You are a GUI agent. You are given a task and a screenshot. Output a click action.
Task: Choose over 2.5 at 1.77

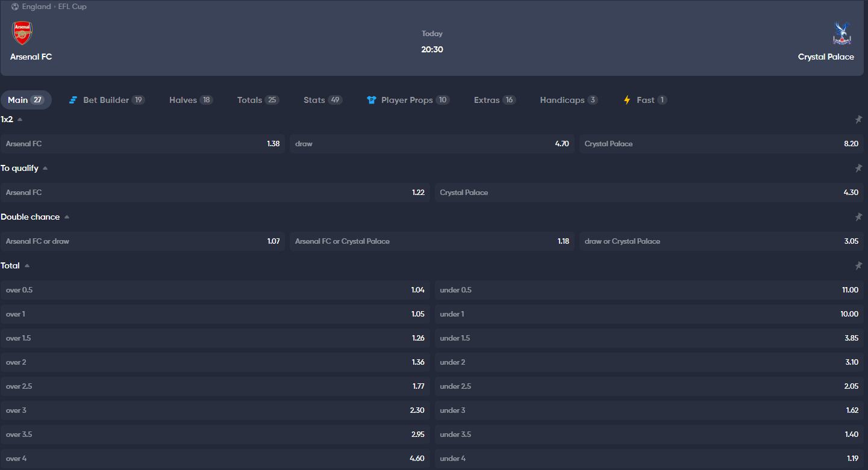[x=215, y=386]
